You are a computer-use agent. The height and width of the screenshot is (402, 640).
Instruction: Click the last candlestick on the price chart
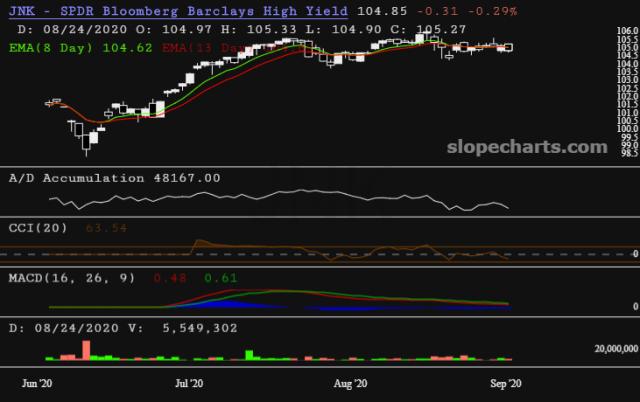point(509,47)
